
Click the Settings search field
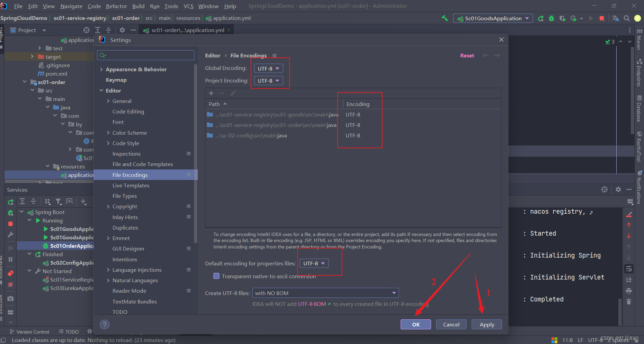[145, 55]
